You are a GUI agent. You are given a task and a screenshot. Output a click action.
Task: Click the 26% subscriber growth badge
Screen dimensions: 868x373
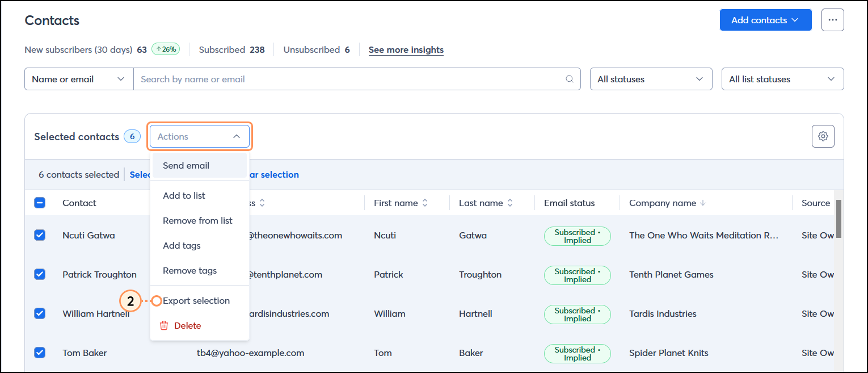(165, 49)
